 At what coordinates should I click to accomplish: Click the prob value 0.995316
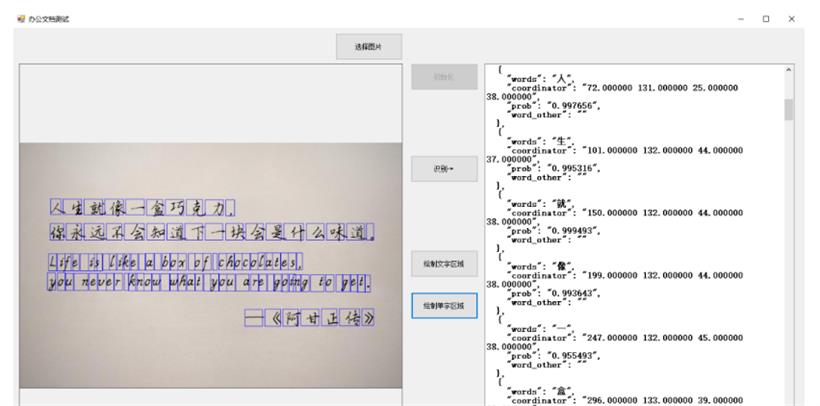coord(573,168)
